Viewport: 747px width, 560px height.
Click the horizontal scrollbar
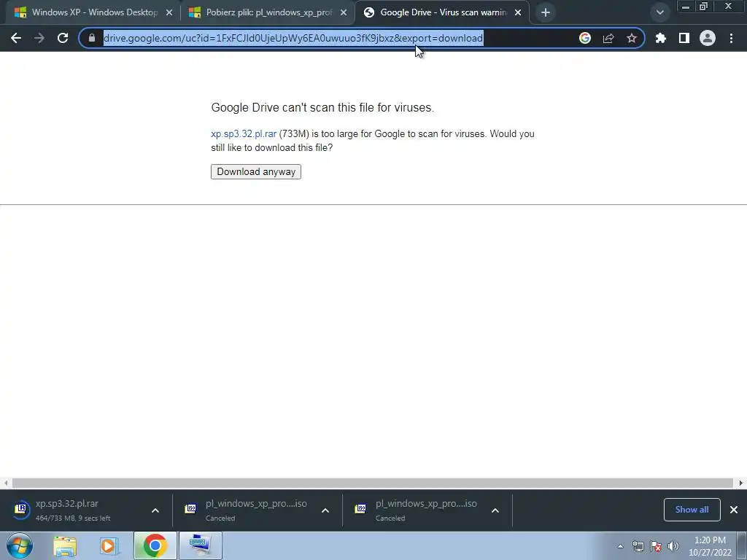373,483
